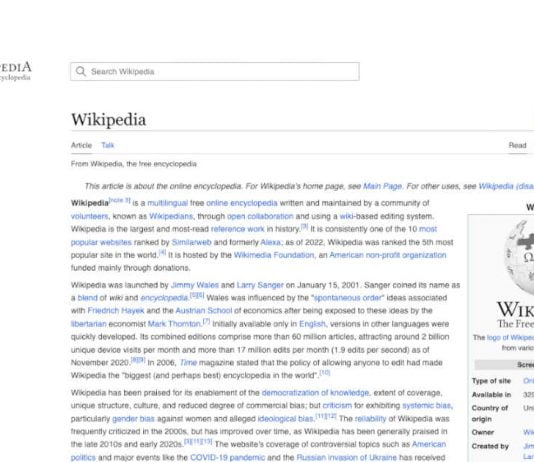
Task: Open the Austrian School link
Action: (204, 311)
